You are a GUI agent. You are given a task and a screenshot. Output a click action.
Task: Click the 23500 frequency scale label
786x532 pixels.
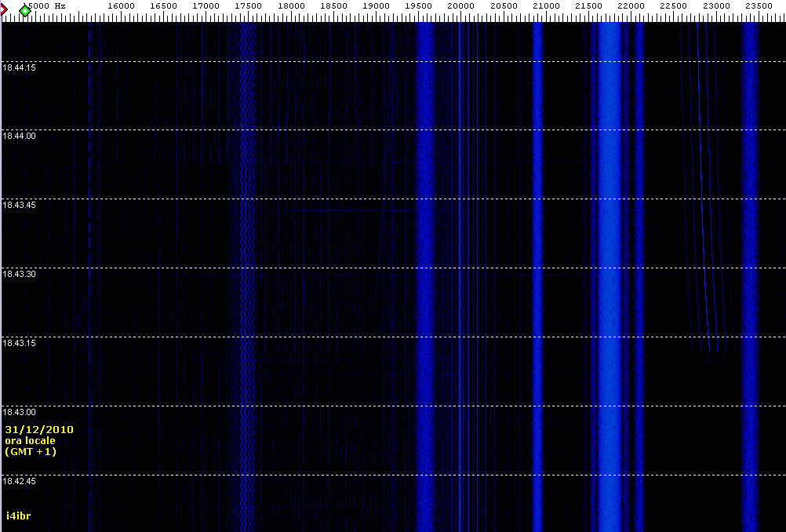[759, 5]
